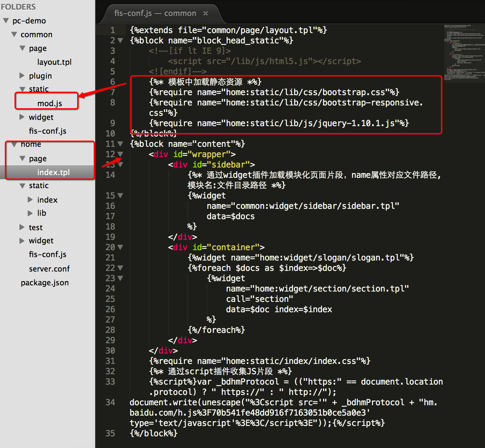This screenshot has height=448, width=485.
Task: Collapse the page folder under common
Action: coord(22,48)
